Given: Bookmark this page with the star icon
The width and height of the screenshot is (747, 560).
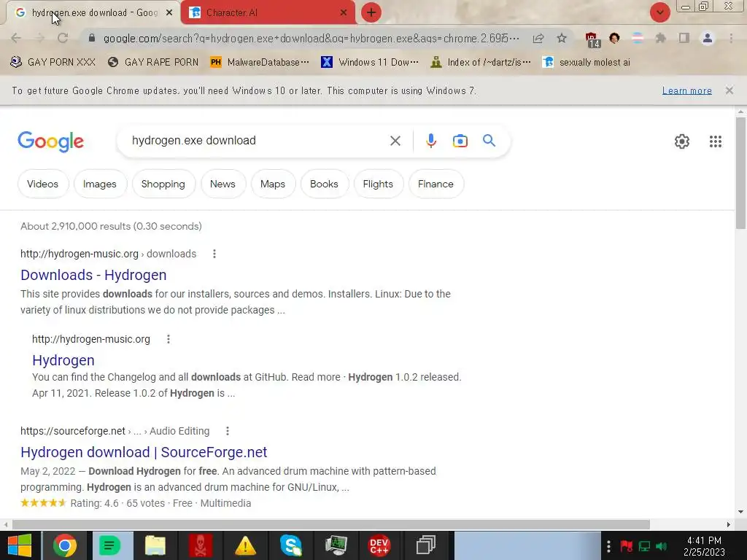Looking at the screenshot, I should click(562, 38).
